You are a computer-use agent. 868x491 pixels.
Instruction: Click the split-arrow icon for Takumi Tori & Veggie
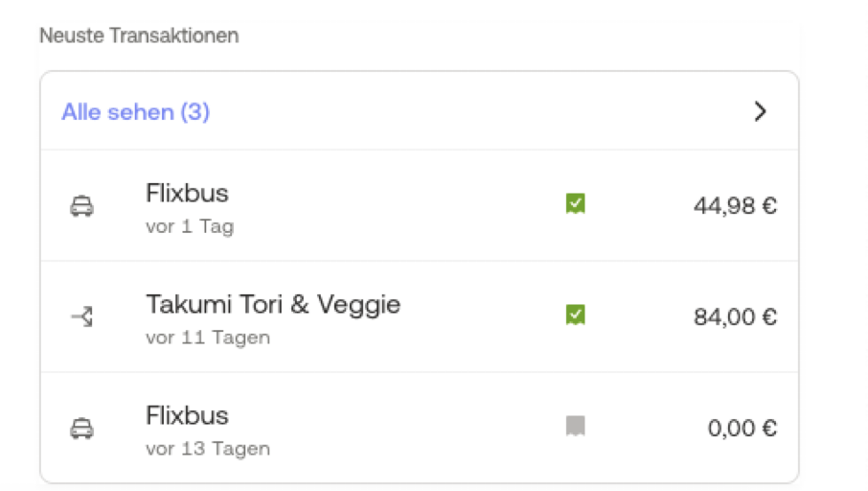pyautogui.click(x=82, y=317)
